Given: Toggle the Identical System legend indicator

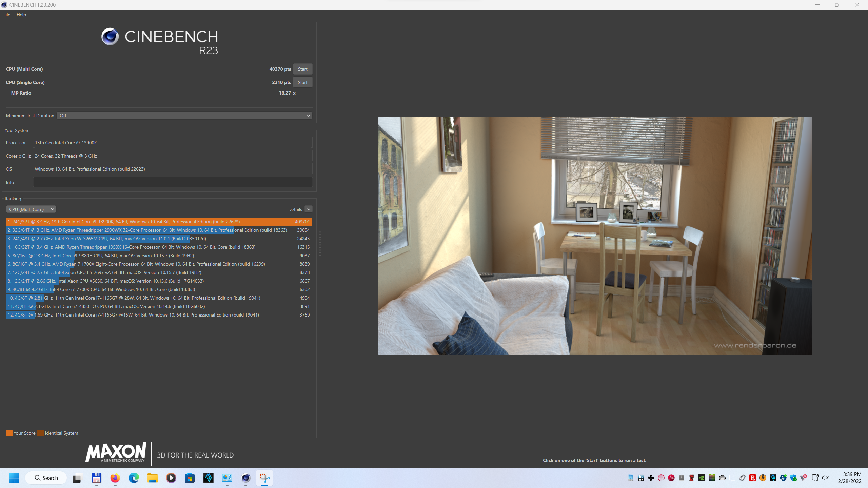Looking at the screenshot, I should (x=41, y=432).
